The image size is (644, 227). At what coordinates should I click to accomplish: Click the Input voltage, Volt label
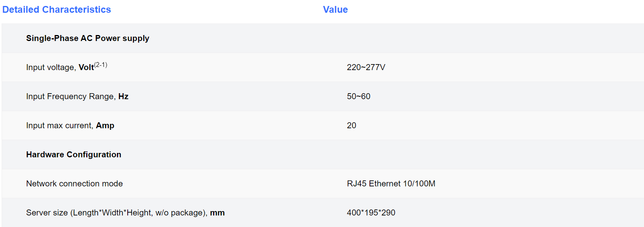pyautogui.click(x=60, y=67)
